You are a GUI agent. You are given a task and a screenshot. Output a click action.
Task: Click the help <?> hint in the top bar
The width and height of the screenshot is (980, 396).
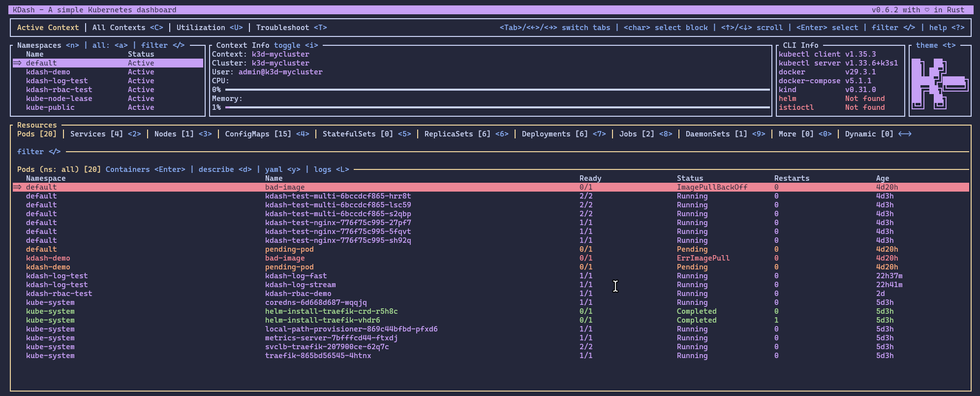tap(947, 28)
